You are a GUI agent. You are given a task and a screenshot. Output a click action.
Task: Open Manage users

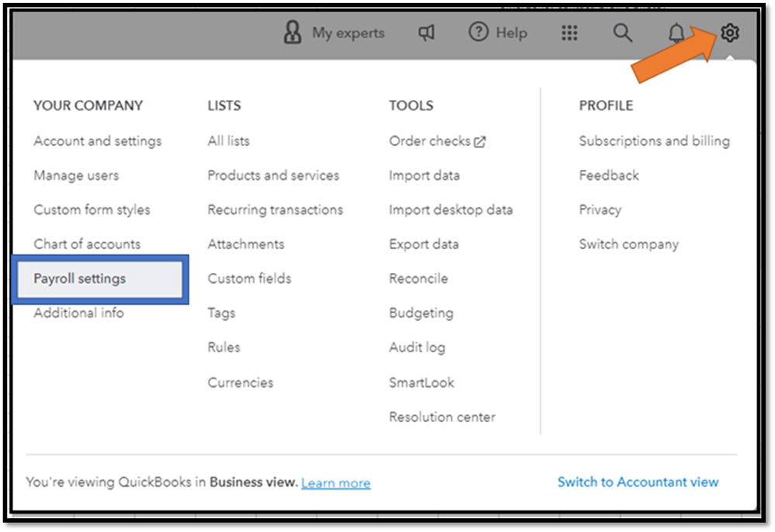click(76, 175)
